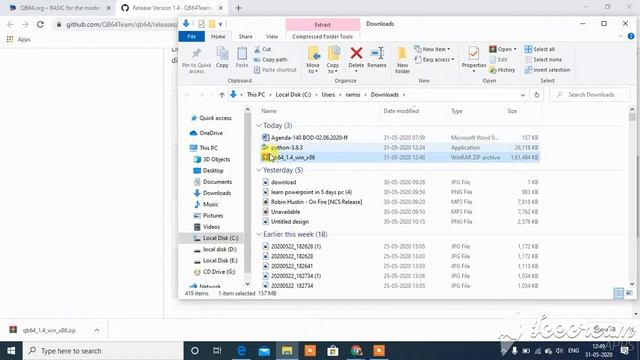640x360 pixels.
Task: Open Task View on taskbar
Action: coord(217,351)
